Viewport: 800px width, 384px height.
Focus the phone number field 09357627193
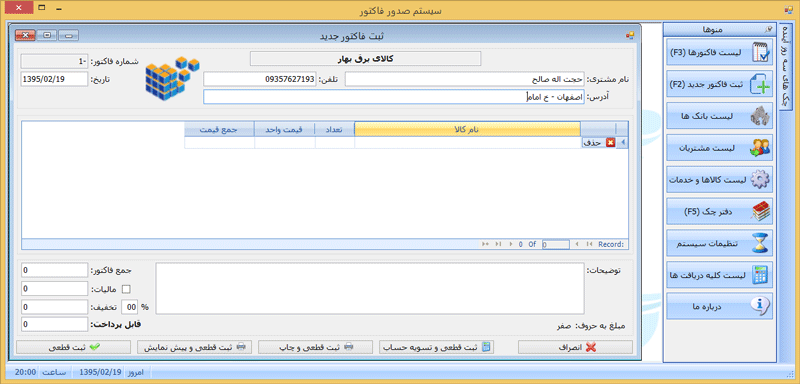pyautogui.click(x=260, y=79)
